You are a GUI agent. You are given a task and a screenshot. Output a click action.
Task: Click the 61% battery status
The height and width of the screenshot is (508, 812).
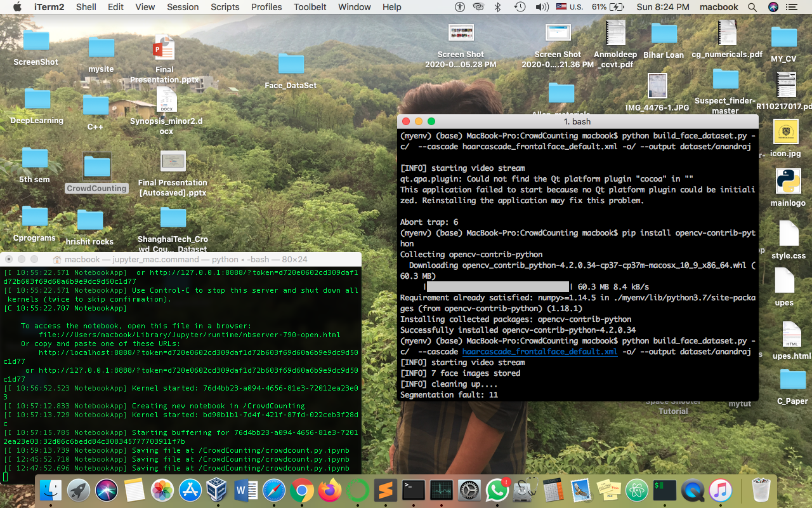[x=608, y=7]
